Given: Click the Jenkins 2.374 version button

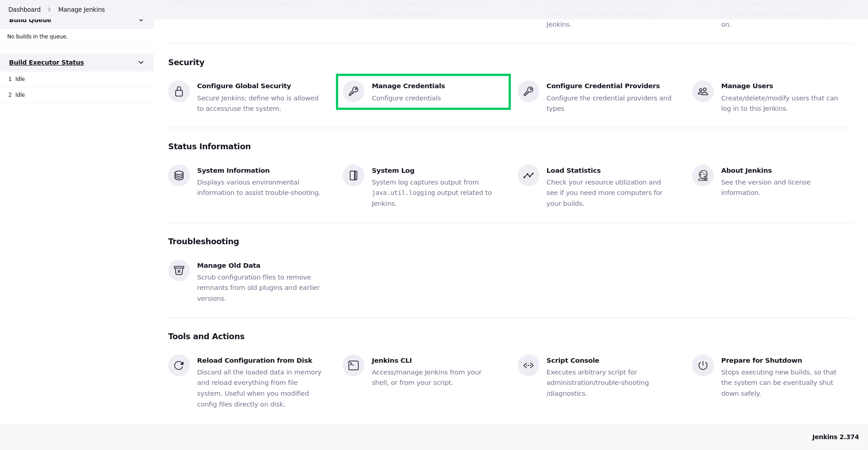Looking at the screenshot, I should point(835,437).
